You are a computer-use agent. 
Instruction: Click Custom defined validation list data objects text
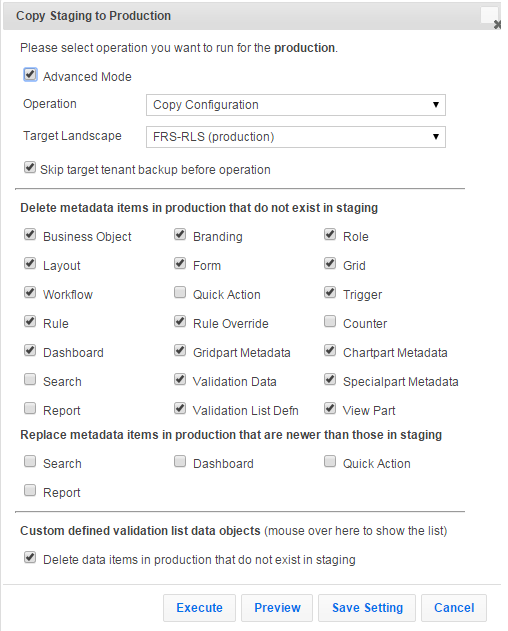click(x=140, y=531)
